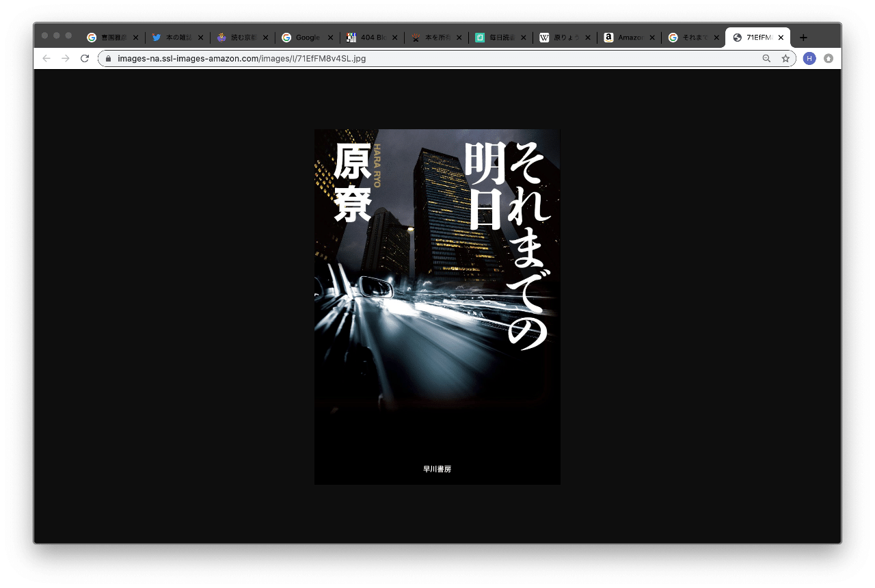Close the 本を所有 tab
The image size is (875, 588).
pyautogui.click(x=459, y=38)
